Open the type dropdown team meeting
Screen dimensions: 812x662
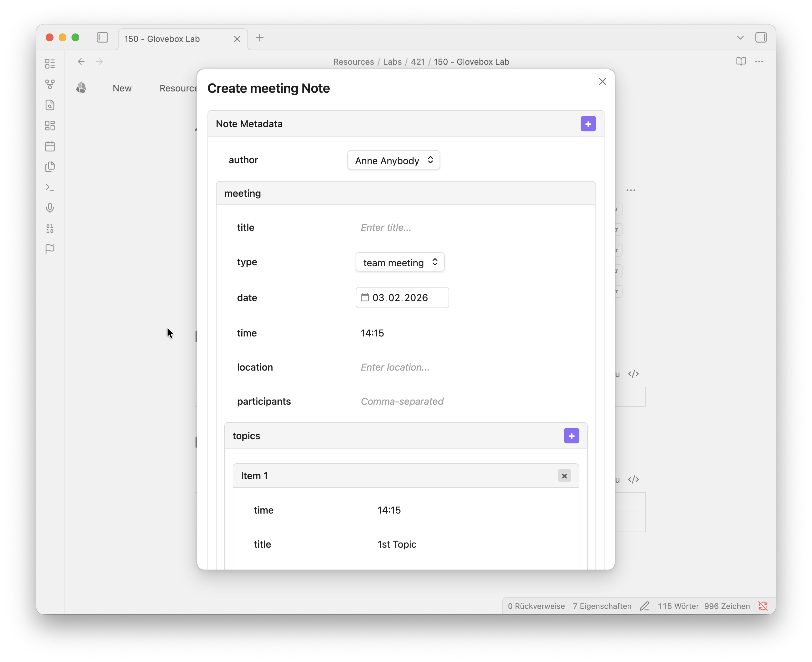(400, 262)
